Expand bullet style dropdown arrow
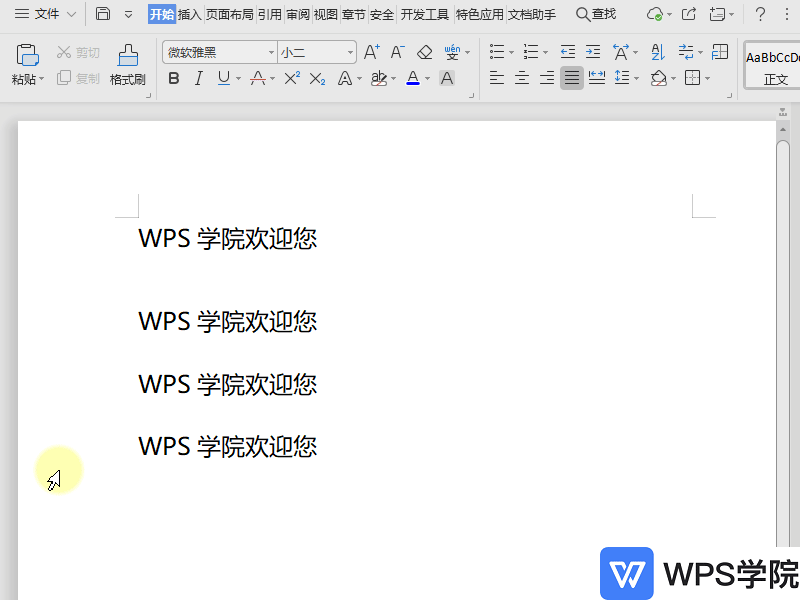This screenshot has height=600, width=800. pos(511,53)
